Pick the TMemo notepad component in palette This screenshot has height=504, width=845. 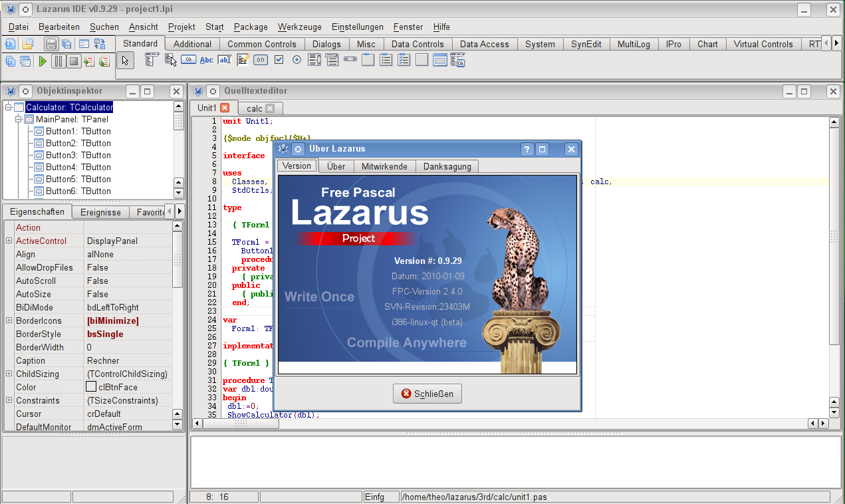[243, 60]
